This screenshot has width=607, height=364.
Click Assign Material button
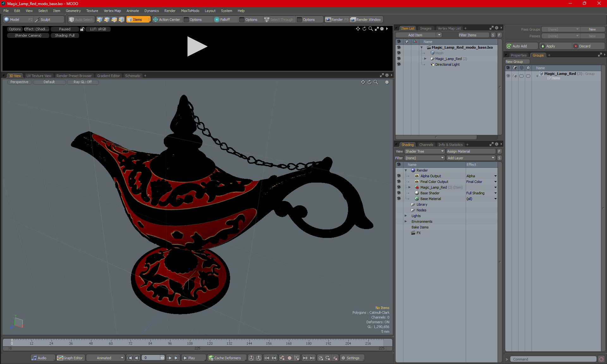point(471,151)
